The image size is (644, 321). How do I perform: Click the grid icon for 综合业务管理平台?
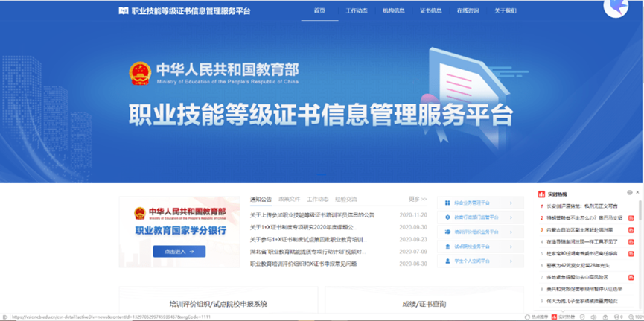pos(447,203)
